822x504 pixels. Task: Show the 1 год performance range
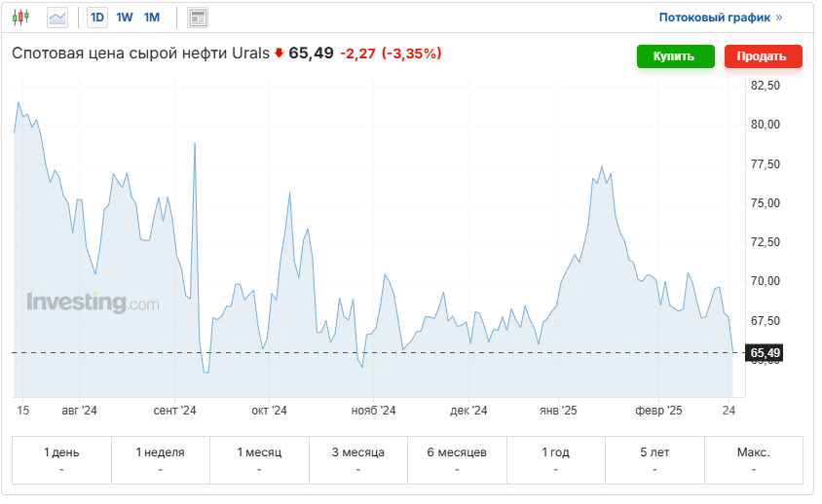(555, 459)
